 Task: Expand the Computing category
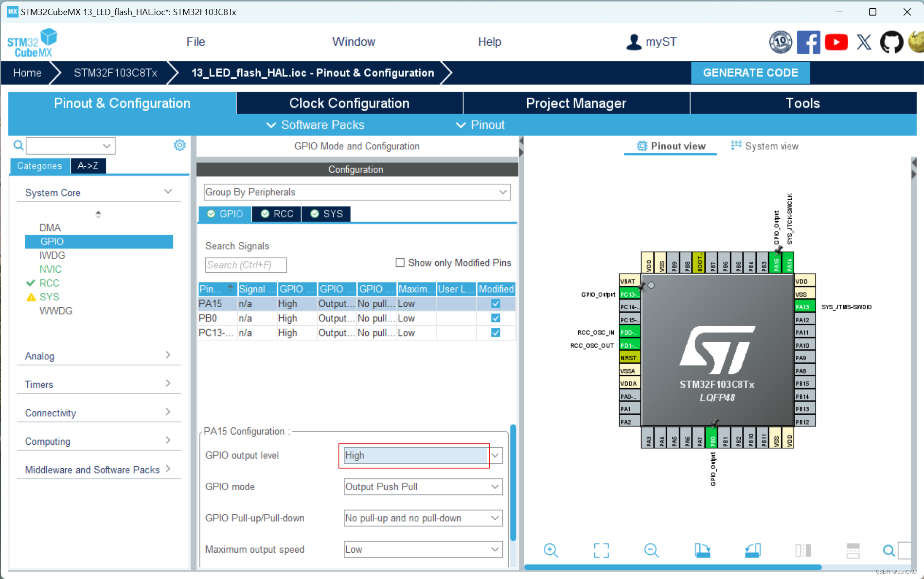tap(99, 441)
